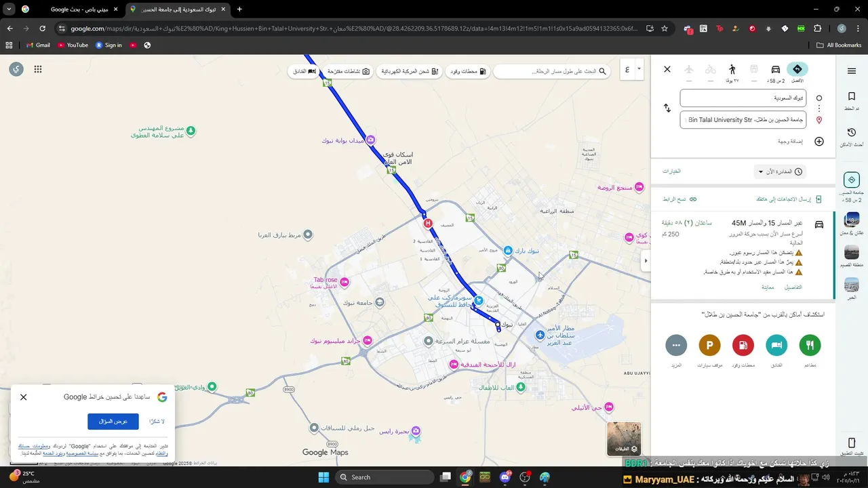Click the add destination plus icon
Image resolution: width=868 pixels, height=488 pixels.
(819, 142)
